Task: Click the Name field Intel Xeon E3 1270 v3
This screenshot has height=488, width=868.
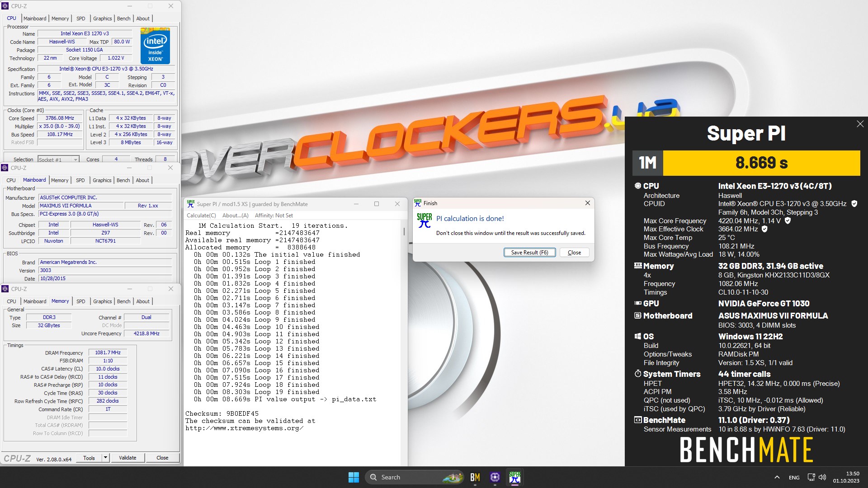Action: click(85, 33)
